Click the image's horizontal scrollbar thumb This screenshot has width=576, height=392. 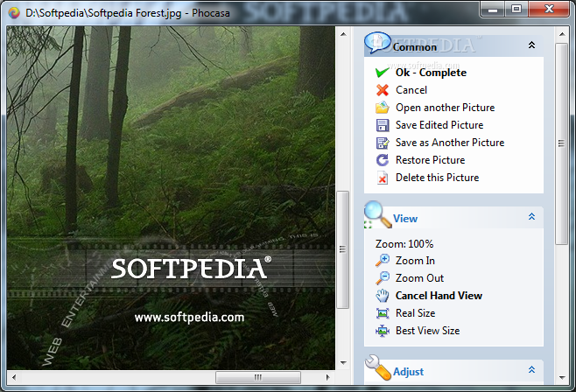tap(258, 377)
